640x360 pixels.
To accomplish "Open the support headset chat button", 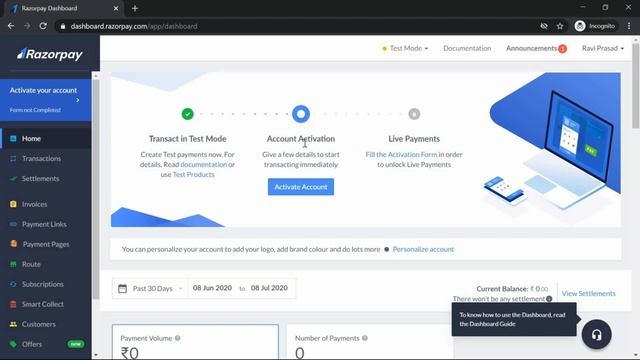I will [x=596, y=335].
